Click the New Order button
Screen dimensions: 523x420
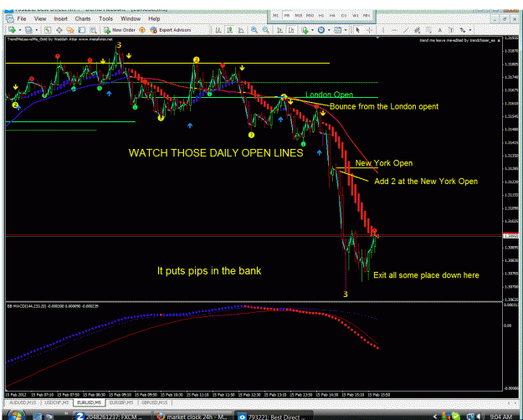pyautogui.click(x=120, y=30)
